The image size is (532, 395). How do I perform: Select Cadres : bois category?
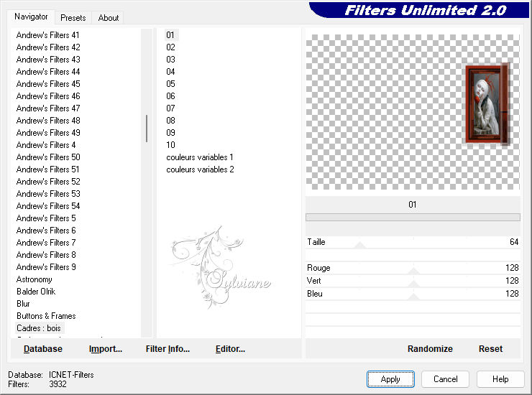[x=39, y=328]
